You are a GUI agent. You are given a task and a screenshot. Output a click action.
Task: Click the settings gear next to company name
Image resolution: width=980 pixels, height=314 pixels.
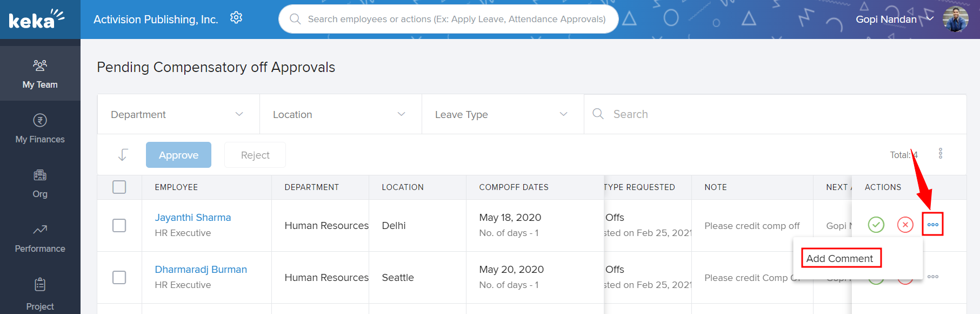[x=236, y=18]
